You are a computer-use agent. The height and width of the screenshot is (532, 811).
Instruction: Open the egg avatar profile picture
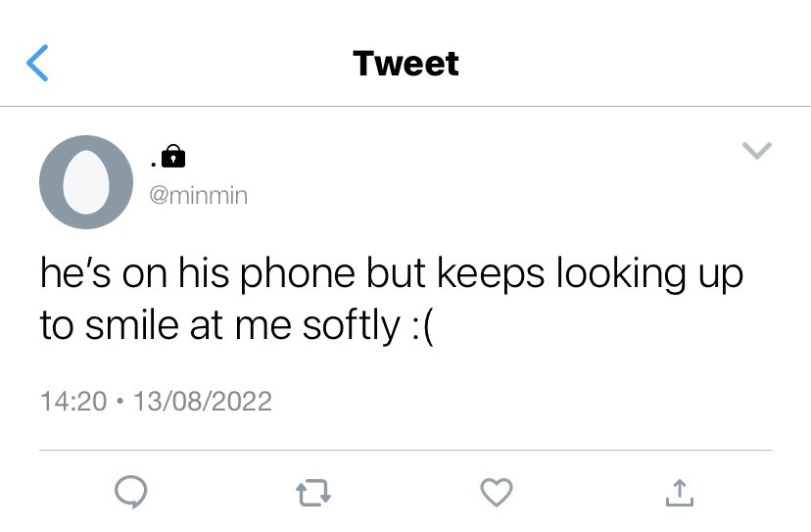[86, 182]
